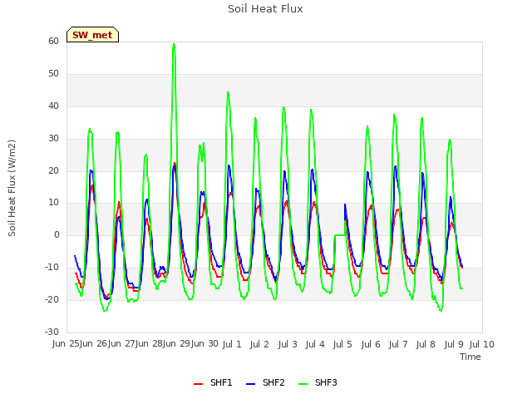Click the Jul 5 x-axis date label
532x399 pixels.
tap(342, 344)
